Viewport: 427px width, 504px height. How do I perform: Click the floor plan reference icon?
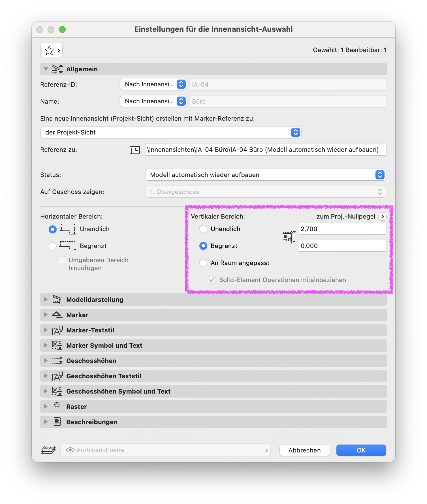pos(135,150)
